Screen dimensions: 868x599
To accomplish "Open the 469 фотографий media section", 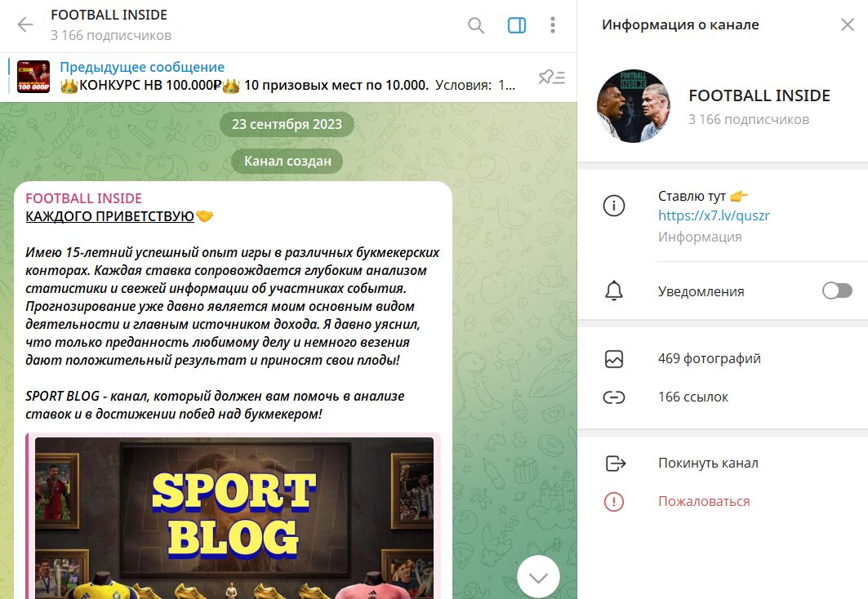I will pyautogui.click(x=723, y=359).
